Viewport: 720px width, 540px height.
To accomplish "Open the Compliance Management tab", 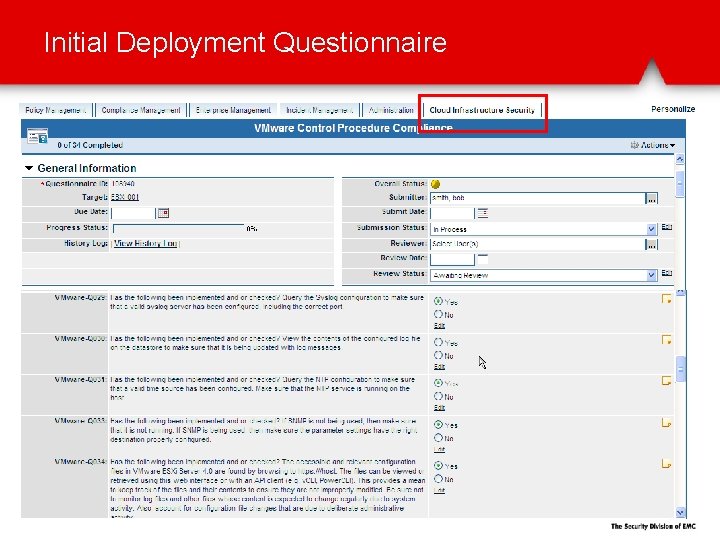I will coord(141,110).
